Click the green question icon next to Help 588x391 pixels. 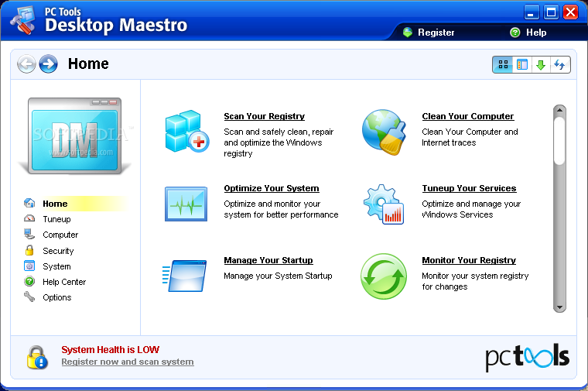tap(515, 33)
